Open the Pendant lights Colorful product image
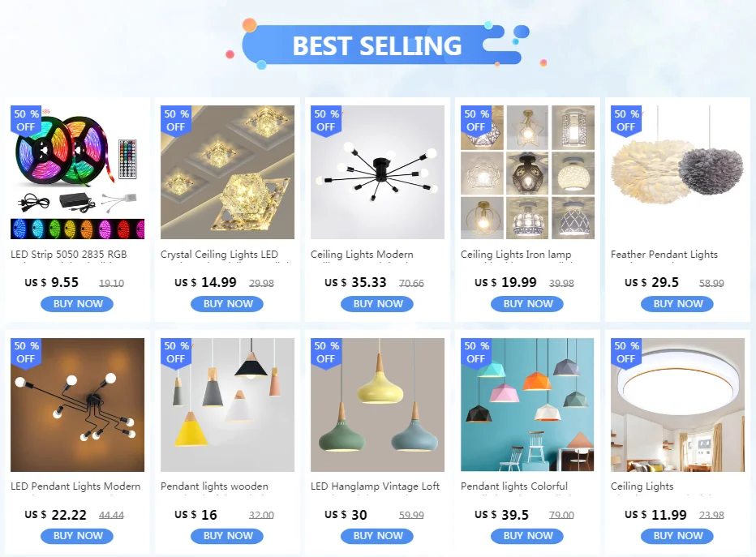756x557 pixels. (x=527, y=405)
